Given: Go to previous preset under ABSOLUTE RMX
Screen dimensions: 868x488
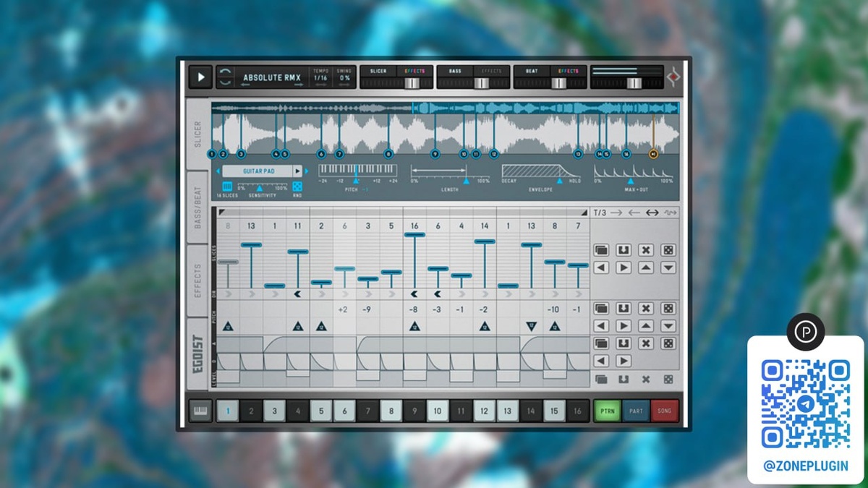Looking at the screenshot, I should coord(245,85).
